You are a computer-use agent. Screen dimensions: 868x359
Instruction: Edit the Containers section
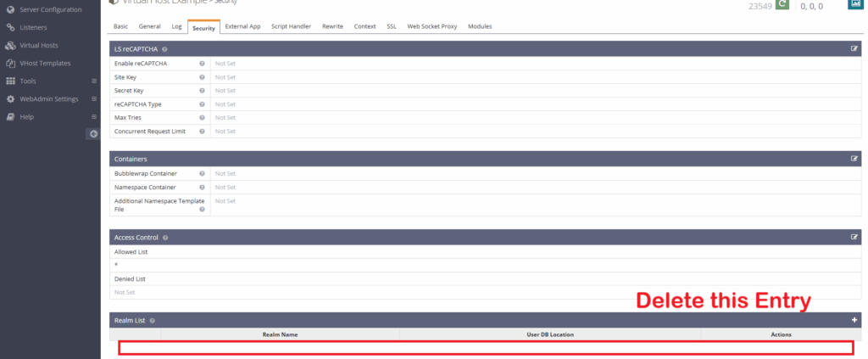pyautogui.click(x=854, y=159)
